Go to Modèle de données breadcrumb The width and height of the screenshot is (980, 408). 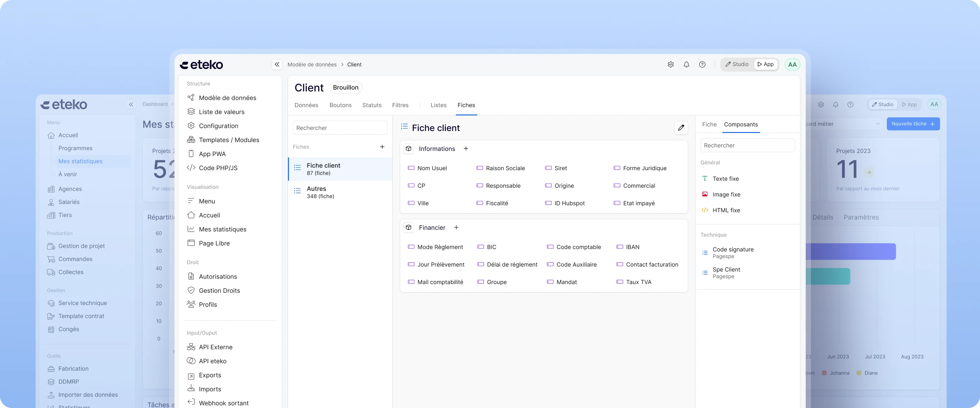[311, 65]
